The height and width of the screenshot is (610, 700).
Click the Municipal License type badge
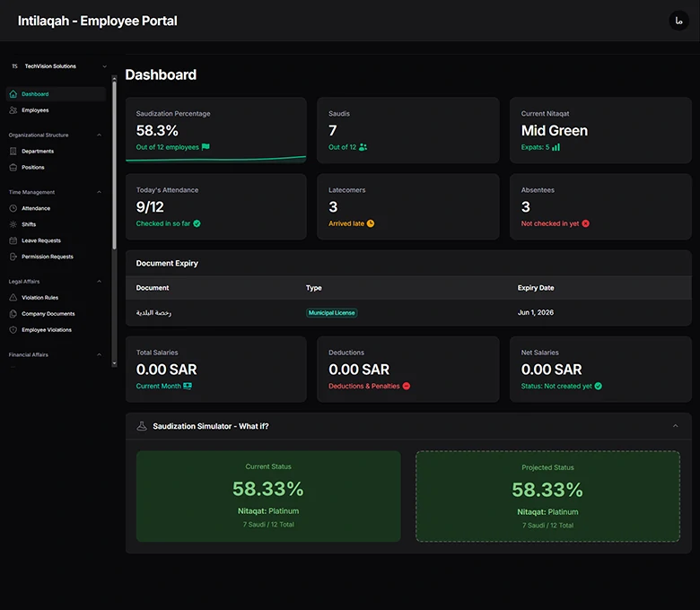[x=332, y=312]
